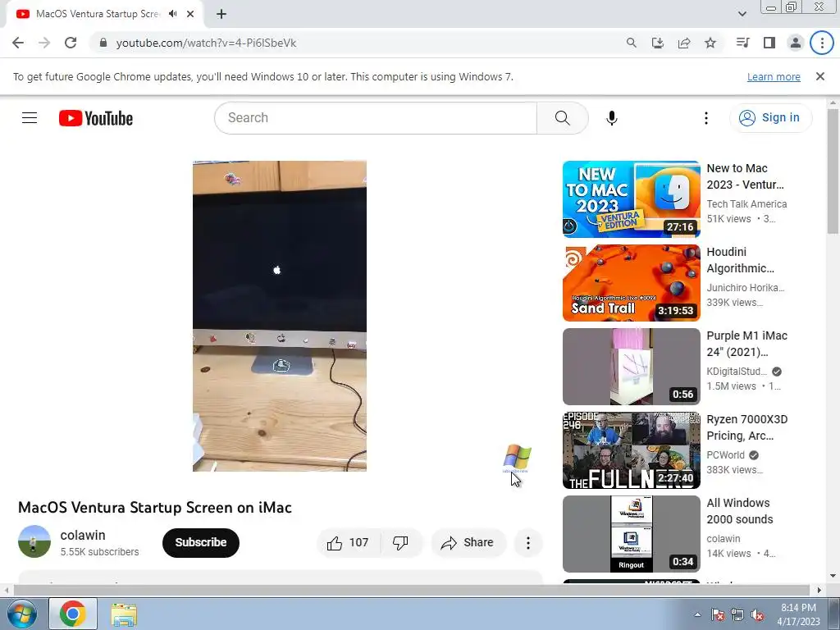This screenshot has width=840, height=630.
Task: Click the PCWorld channel name
Action: 725,454
